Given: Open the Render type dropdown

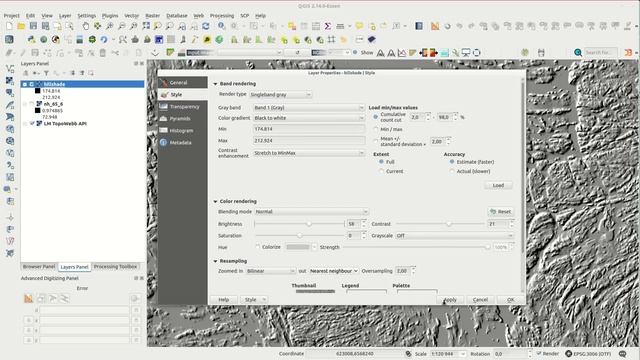Looking at the screenshot, I should coord(280,95).
